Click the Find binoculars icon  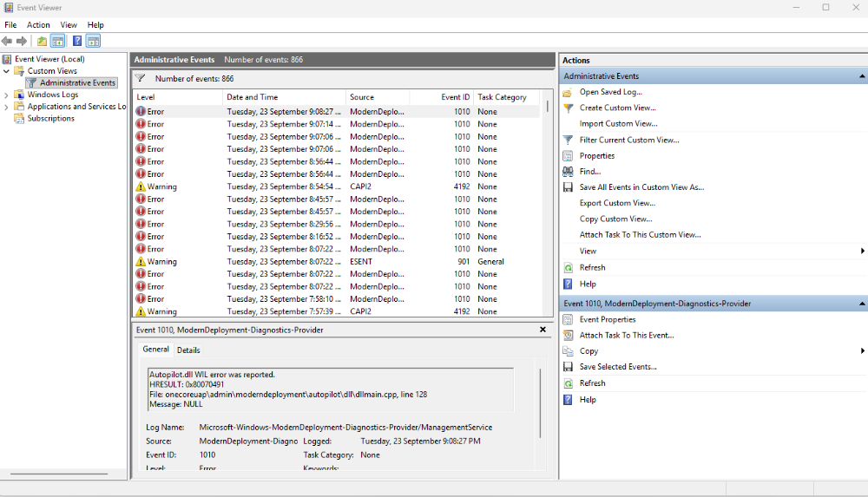568,172
